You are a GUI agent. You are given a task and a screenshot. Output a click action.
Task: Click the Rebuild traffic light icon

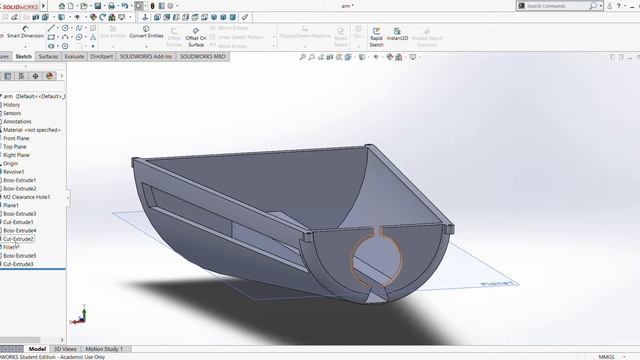click(x=152, y=6)
